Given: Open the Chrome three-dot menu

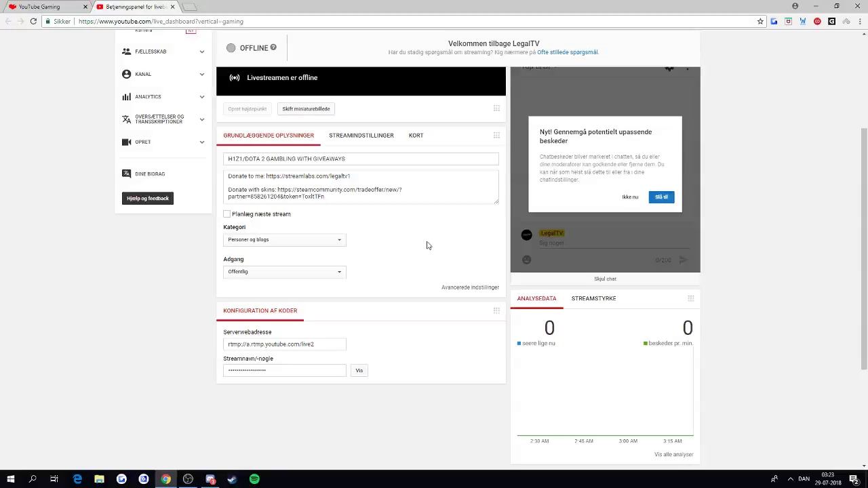Looking at the screenshot, I should 859,21.
